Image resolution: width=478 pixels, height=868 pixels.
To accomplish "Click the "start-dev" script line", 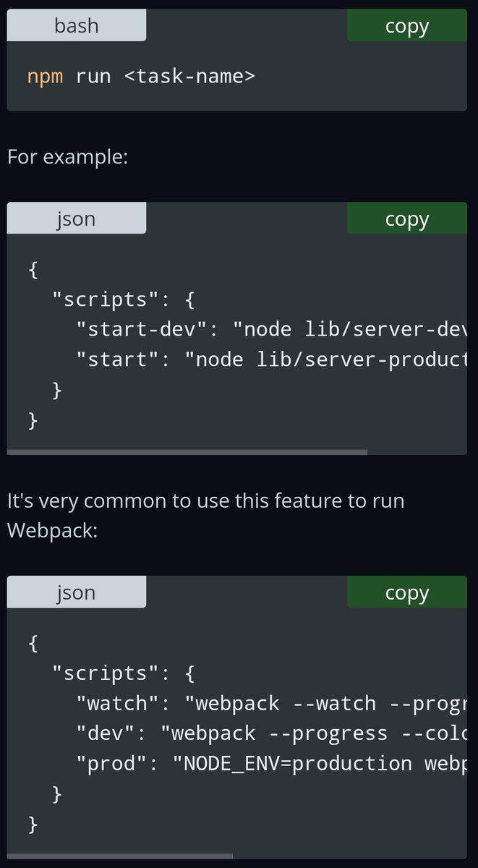I will click(271, 330).
